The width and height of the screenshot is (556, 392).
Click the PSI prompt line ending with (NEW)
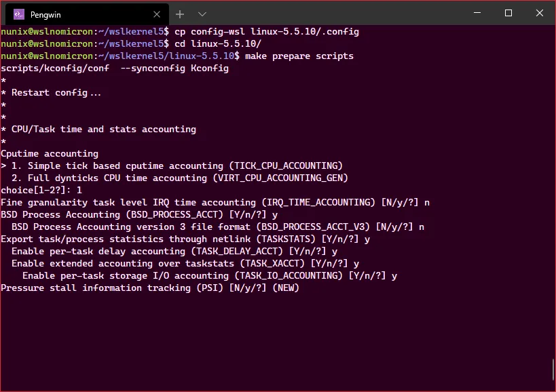point(149,288)
